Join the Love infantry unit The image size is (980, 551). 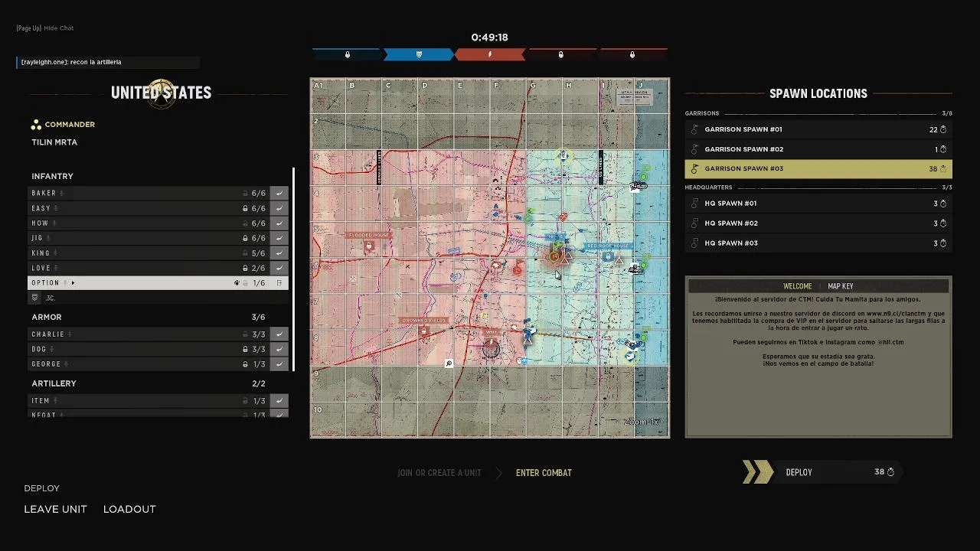279,268
